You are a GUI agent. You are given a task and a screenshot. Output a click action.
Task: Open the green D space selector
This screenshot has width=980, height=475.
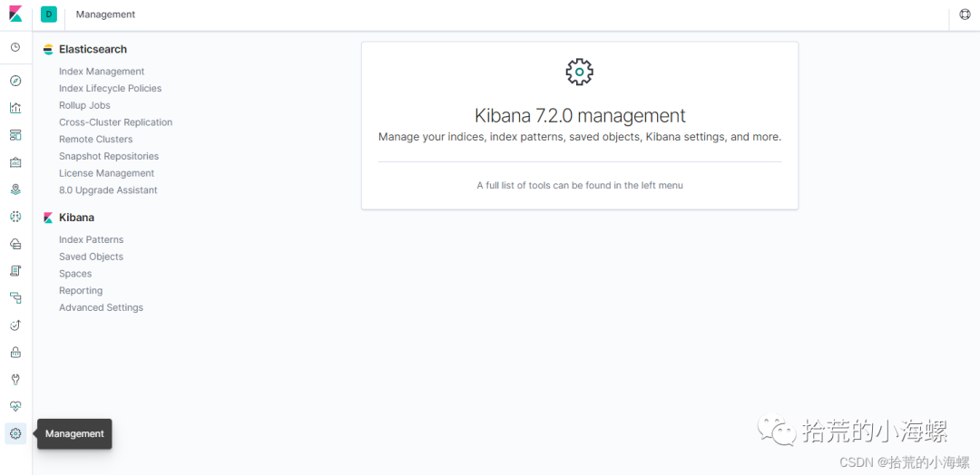click(49, 15)
